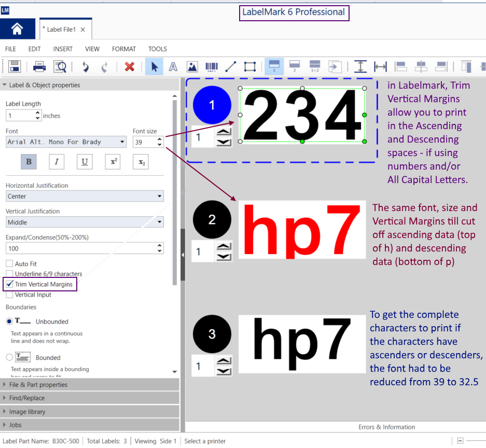Open the TOOLS menu
486x448 pixels.
pyautogui.click(x=158, y=49)
